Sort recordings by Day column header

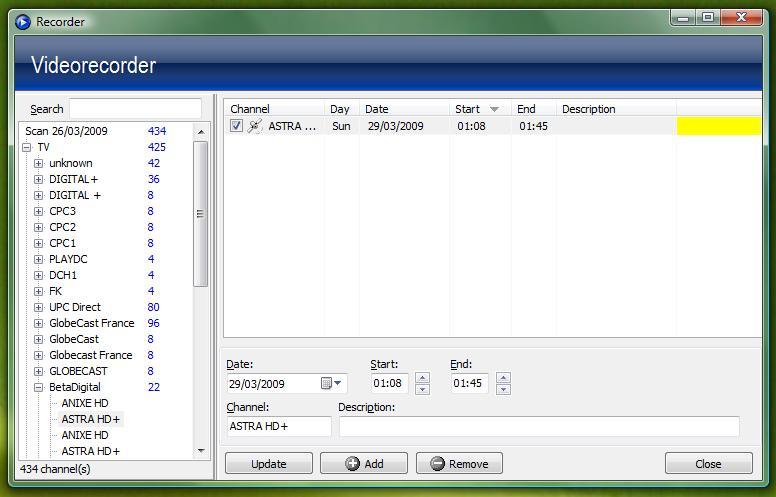pyautogui.click(x=341, y=109)
